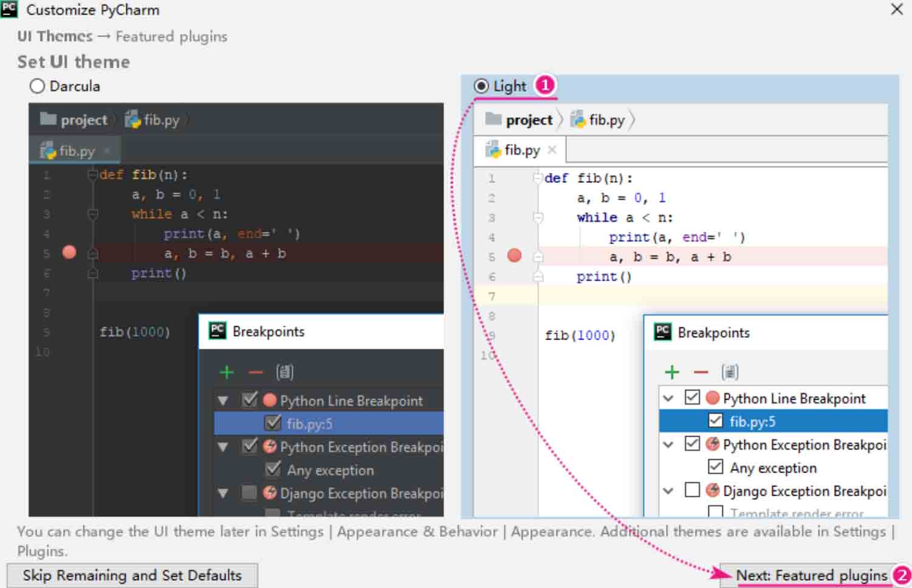Click green plus add breakpoint in Light preview

672,372
